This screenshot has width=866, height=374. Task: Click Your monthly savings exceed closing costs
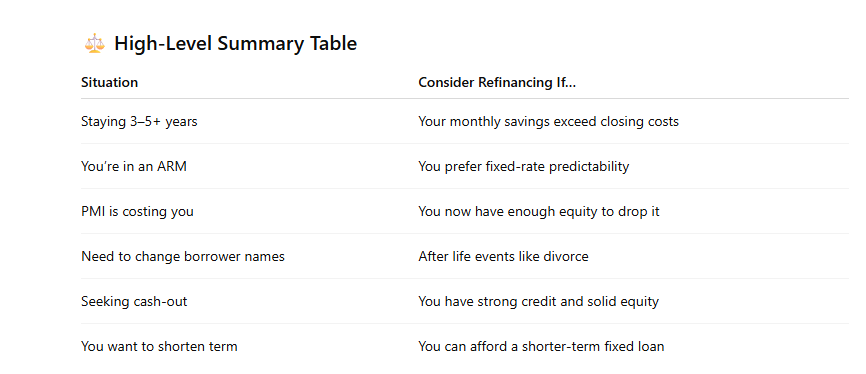click(548, 121)
